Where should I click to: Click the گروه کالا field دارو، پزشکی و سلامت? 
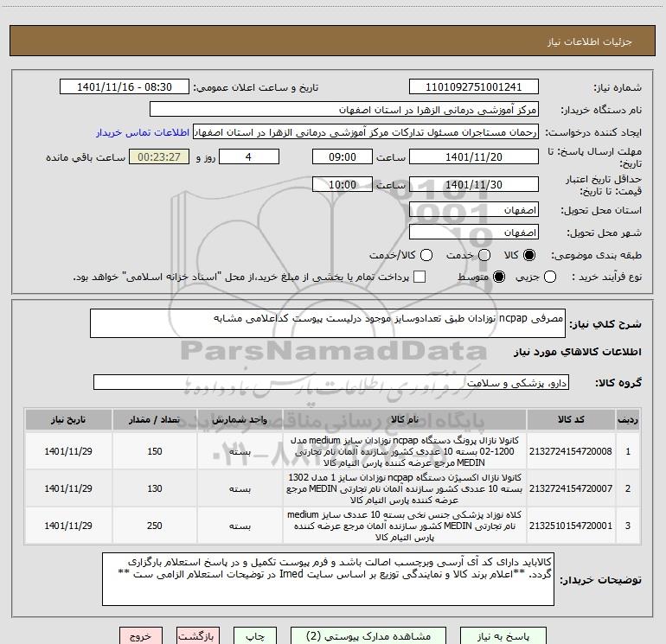(x=331, y=382)
